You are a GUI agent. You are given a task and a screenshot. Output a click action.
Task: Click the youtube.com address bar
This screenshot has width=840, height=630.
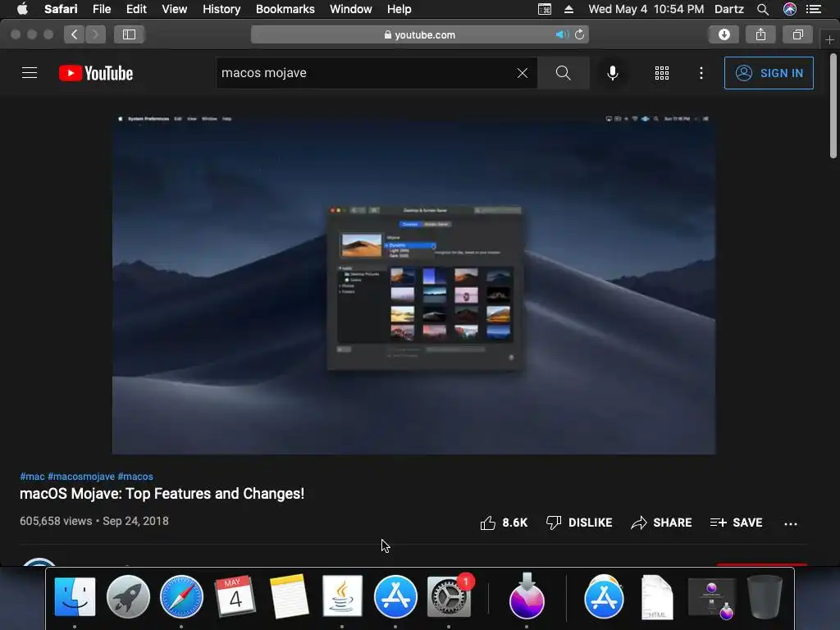pos(420,34)
